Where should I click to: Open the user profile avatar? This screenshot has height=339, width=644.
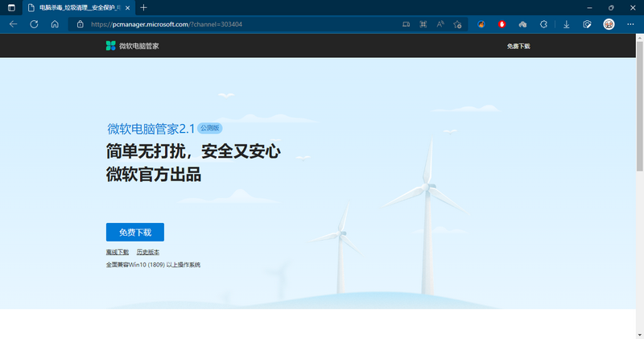(609, 24)
